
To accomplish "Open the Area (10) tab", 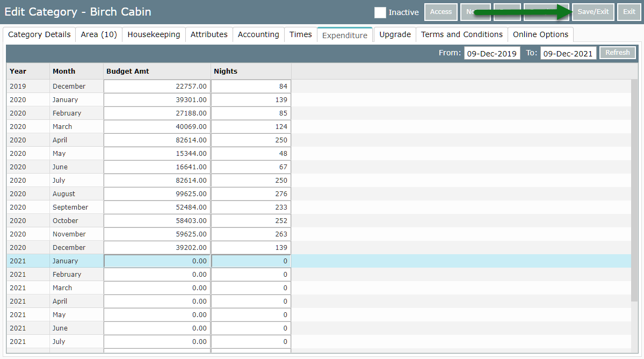I will [x=99, y=34].
